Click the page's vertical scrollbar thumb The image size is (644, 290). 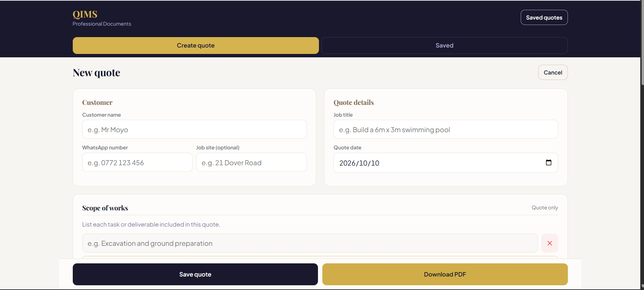pos(642,42)
